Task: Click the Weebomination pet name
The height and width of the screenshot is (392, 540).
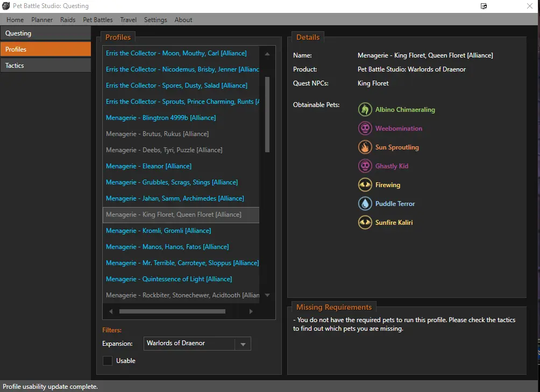Action: 399,129
